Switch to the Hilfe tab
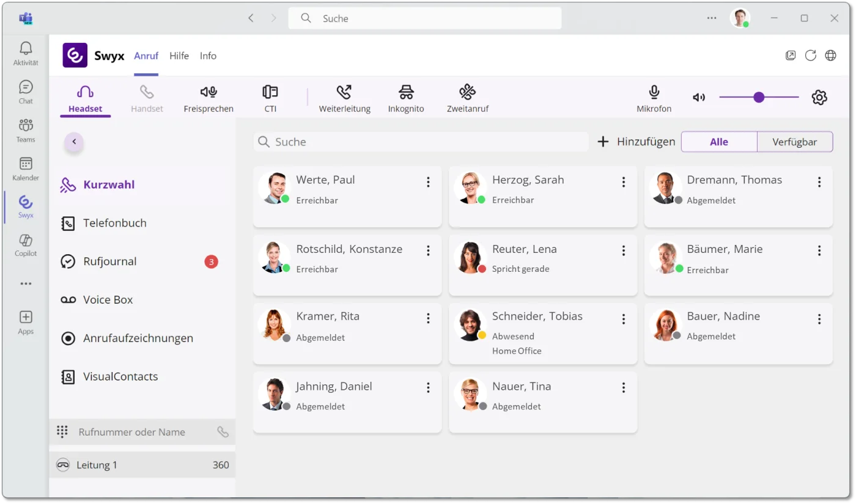Image resolution: width=856 pixels, height=504 pixels. 179,56
